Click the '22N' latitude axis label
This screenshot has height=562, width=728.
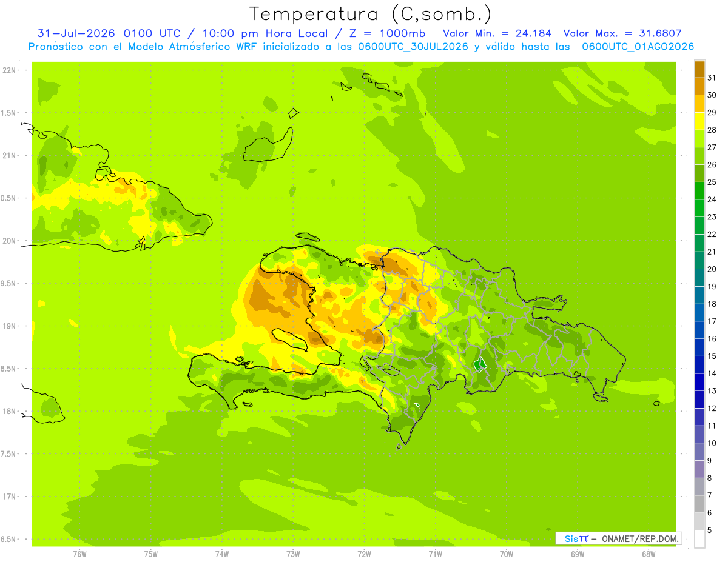tap(9, 70)
